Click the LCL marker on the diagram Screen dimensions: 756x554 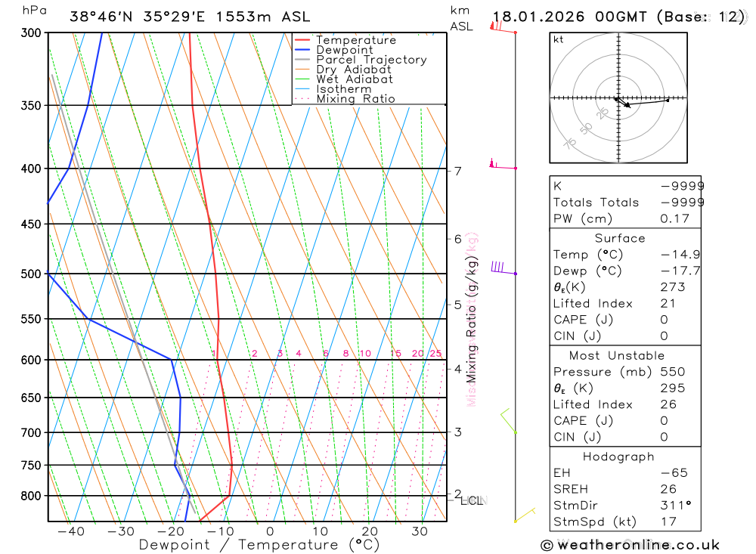tap(471, 501)
